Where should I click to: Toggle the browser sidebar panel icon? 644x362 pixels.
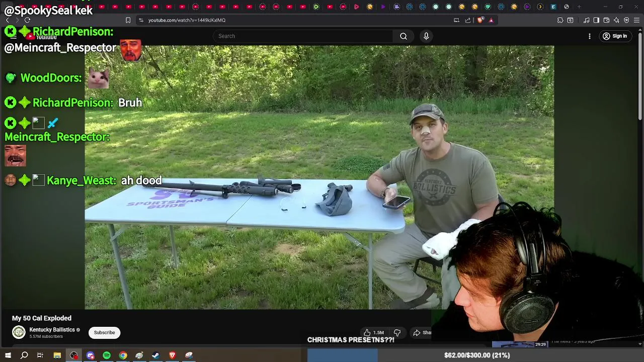tap(596, 20)
